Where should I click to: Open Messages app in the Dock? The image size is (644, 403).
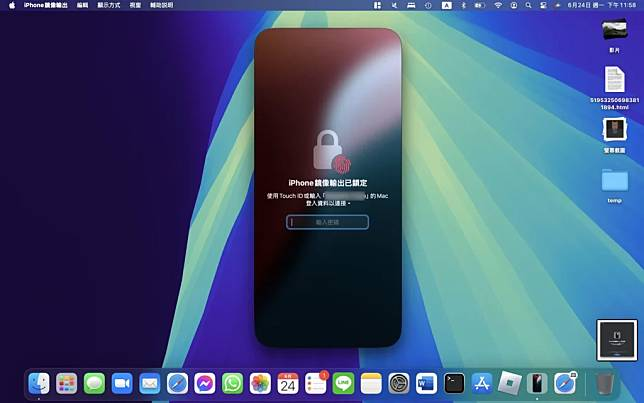[95, 383]
